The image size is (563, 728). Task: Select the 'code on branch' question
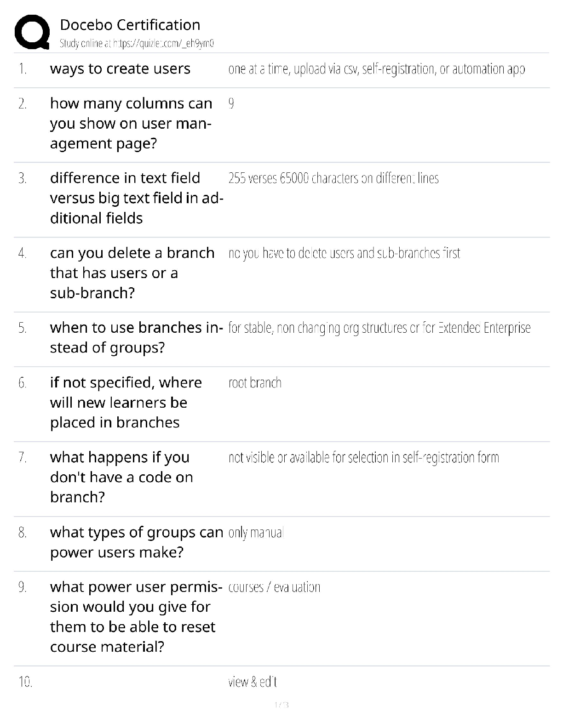coord(121,477)
